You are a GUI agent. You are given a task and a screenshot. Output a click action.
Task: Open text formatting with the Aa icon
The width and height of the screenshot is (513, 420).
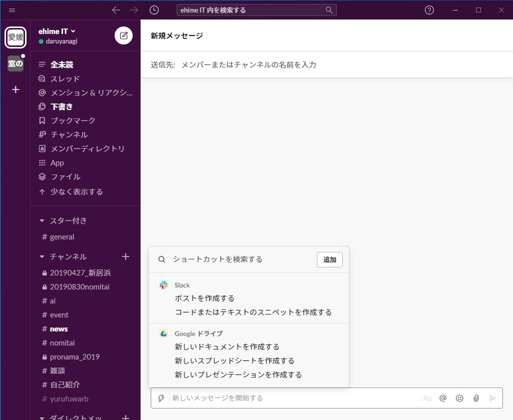[x=427, y=398]
